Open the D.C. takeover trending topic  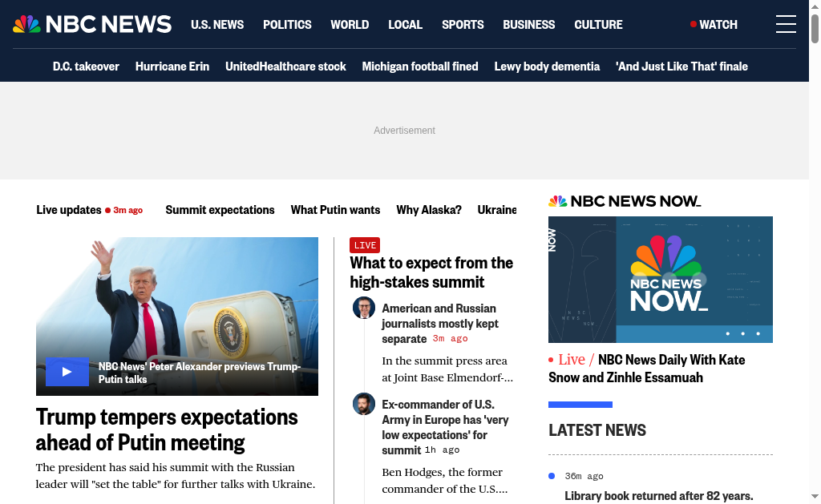click(x=86, y=67)
